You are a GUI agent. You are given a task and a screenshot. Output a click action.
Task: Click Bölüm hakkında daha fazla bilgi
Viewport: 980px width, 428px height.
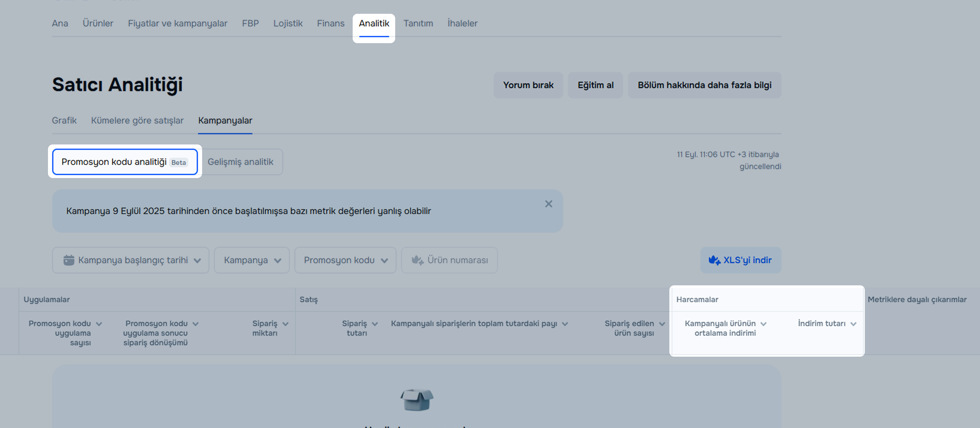(x=704, y=85)
